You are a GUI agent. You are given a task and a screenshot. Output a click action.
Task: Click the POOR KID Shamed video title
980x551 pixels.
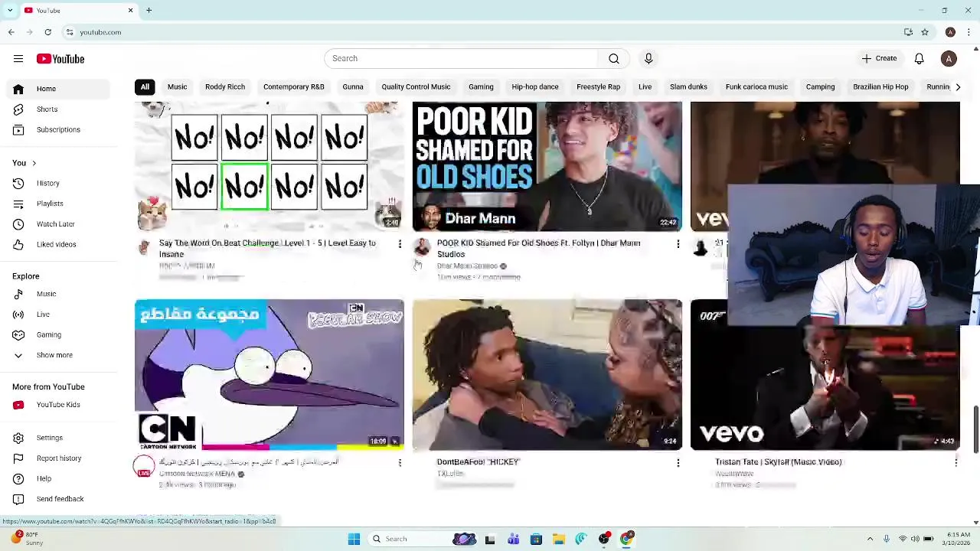(x=538, y=248)
